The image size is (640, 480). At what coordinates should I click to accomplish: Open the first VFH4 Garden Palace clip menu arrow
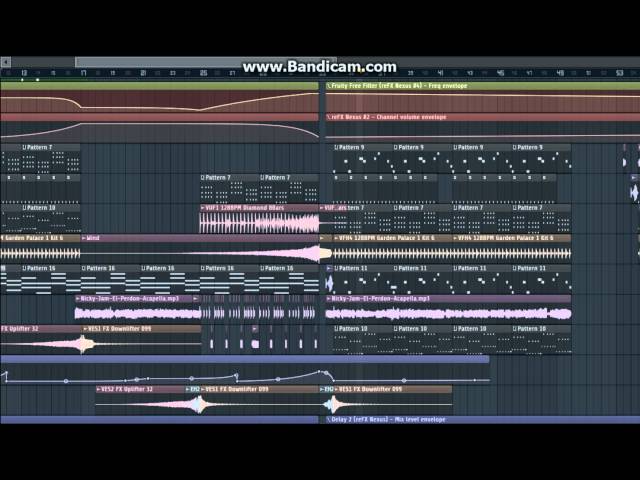pyautogui.click(x=336, y=238)
